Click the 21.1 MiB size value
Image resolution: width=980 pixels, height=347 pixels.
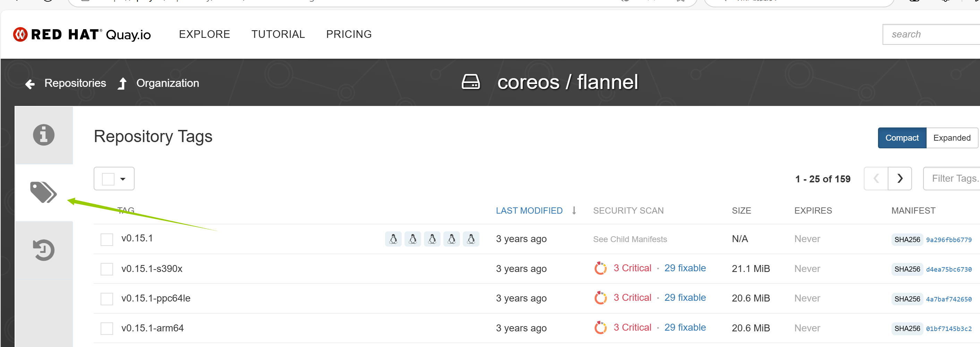[x=751, y=269]
